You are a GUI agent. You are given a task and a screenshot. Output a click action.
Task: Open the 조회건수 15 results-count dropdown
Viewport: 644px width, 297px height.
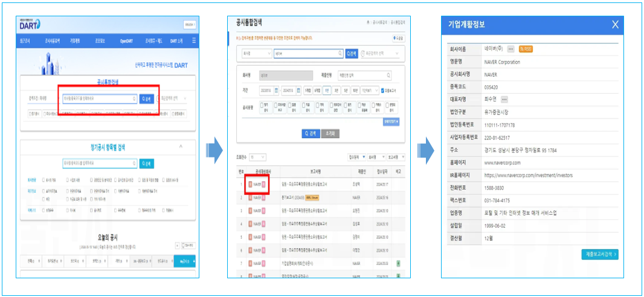(258, 157)
